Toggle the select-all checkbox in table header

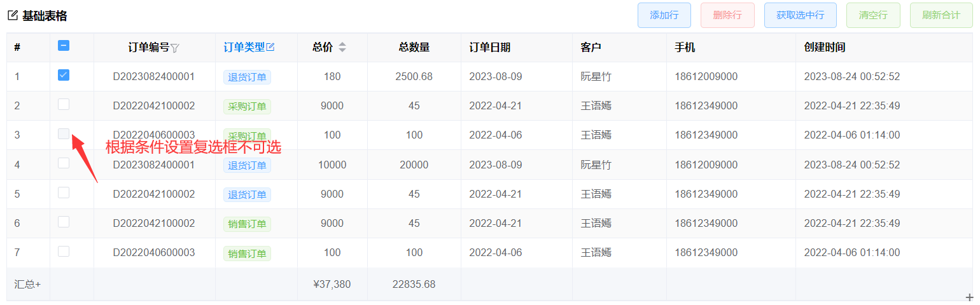pos(64,46)
